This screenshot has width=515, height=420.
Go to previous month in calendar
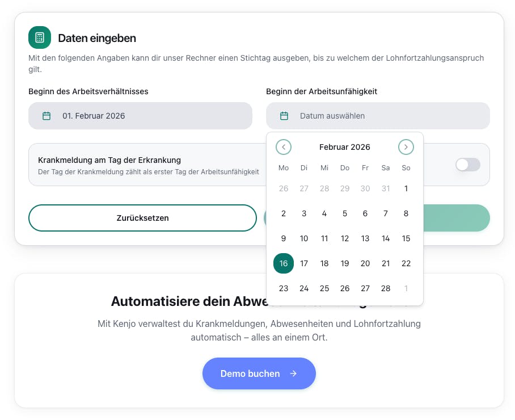[284, 147]
